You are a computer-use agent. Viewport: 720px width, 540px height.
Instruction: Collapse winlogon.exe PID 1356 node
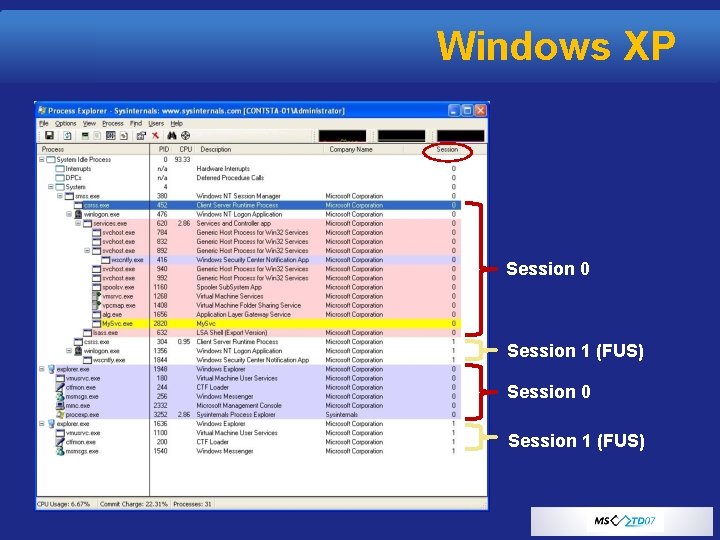tap(69, 351)
